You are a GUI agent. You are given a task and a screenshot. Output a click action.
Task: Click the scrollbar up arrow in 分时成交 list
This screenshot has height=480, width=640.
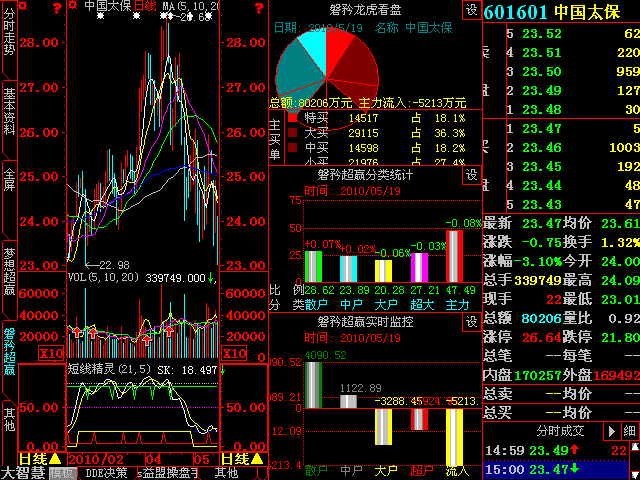(x=636, y=448)
